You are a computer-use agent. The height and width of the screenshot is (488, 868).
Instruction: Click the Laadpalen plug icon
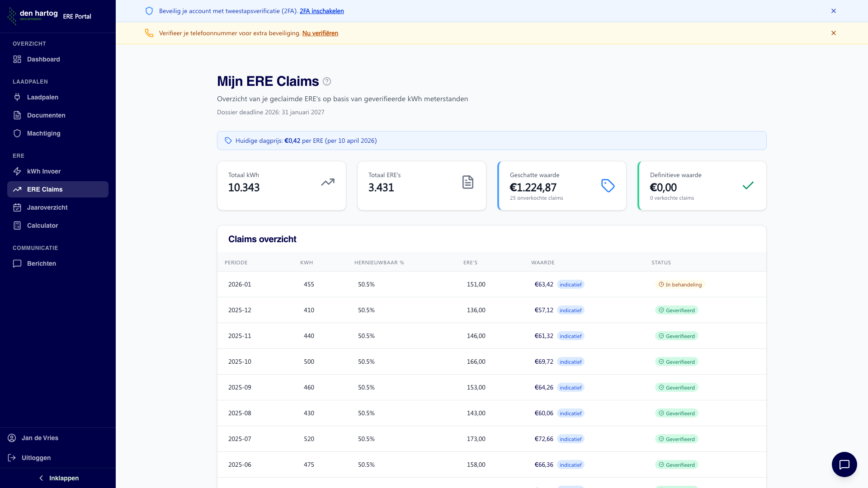click(17, 97)
